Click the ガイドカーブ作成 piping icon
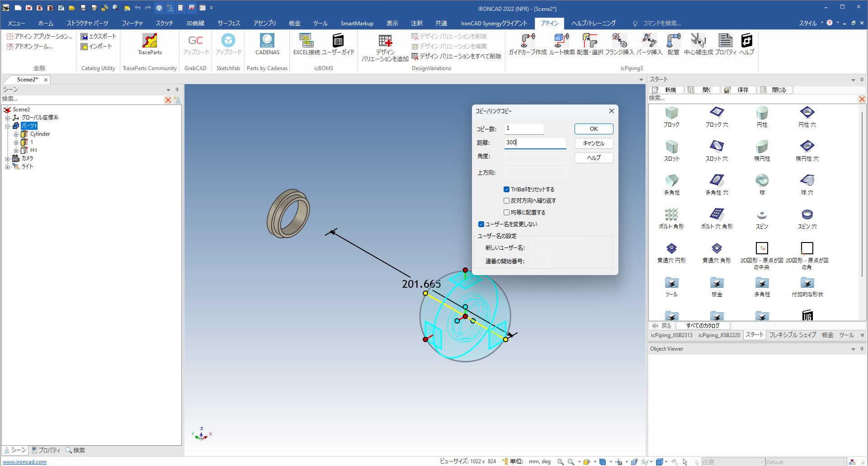868x466 pixels. coord(528,44)
